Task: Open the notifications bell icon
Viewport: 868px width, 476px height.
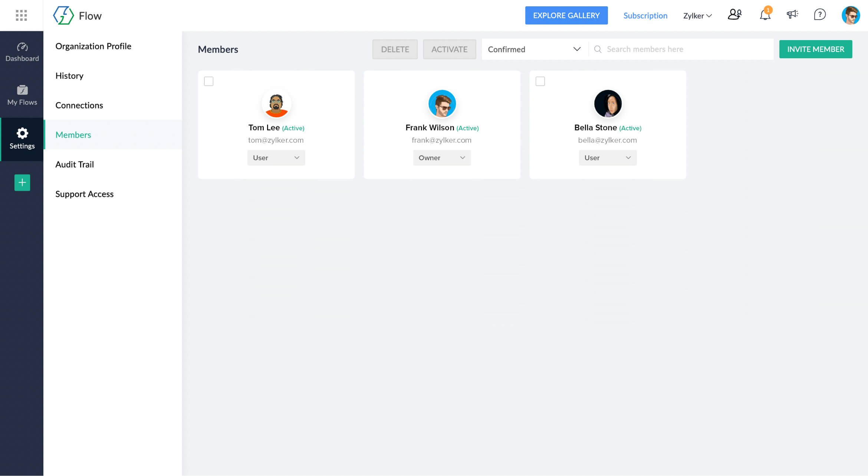Action: (x=765, y=15)
